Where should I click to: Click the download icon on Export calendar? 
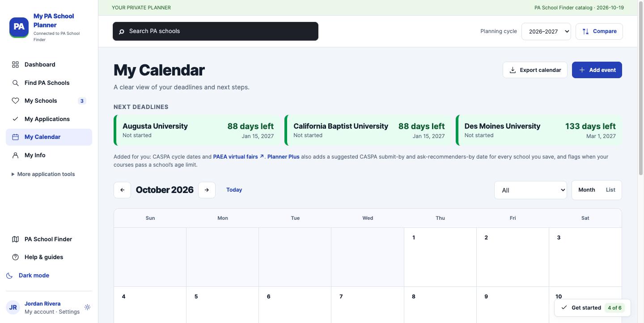(513, 70)
